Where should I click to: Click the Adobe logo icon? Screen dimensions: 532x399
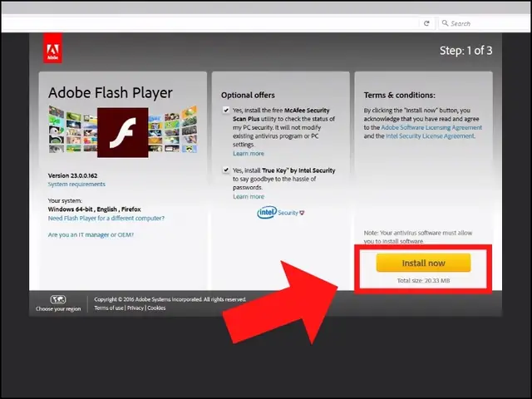pos(52,48)
